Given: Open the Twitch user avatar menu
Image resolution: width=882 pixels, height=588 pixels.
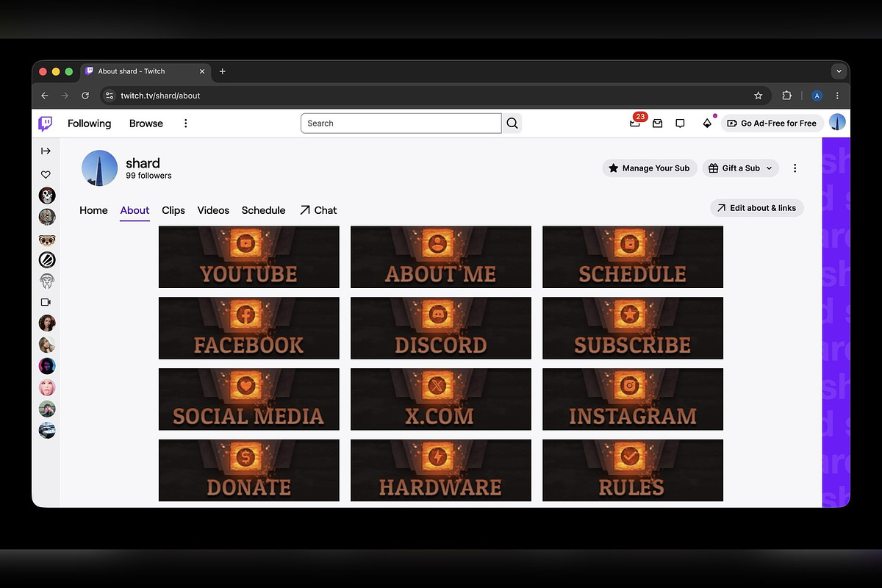Looking at the screenshot, I should click(x=837, y=123).
